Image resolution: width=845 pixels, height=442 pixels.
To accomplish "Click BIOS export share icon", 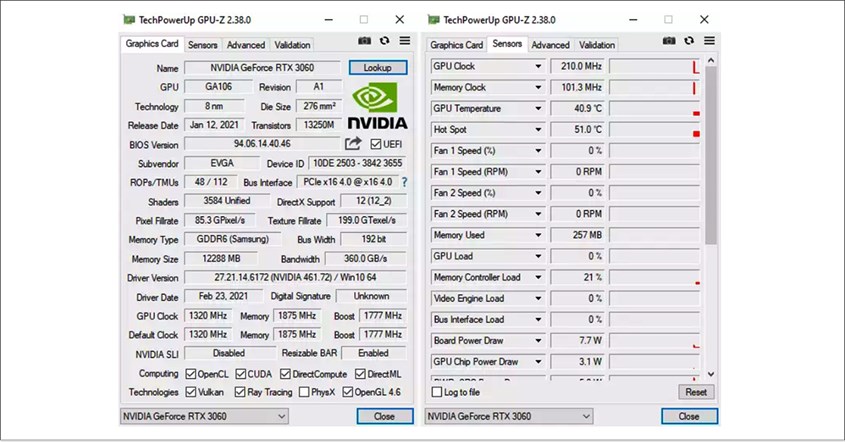I will (353, 143).
